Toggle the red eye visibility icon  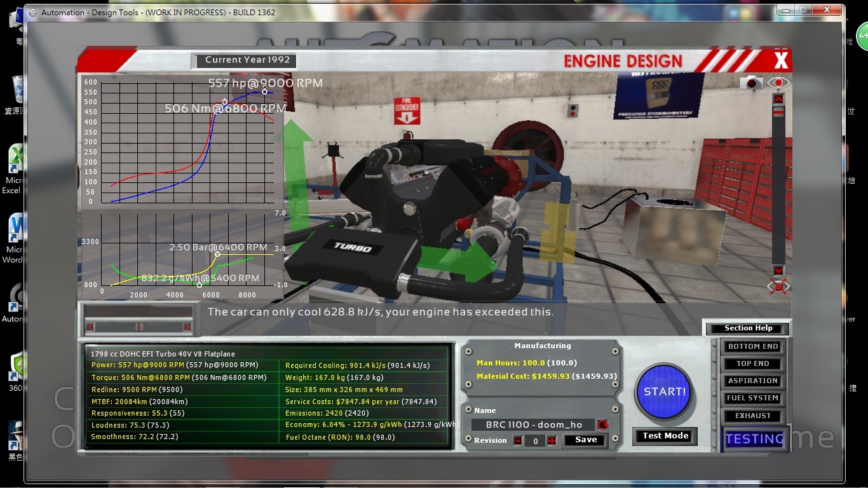tap(778, 83)
